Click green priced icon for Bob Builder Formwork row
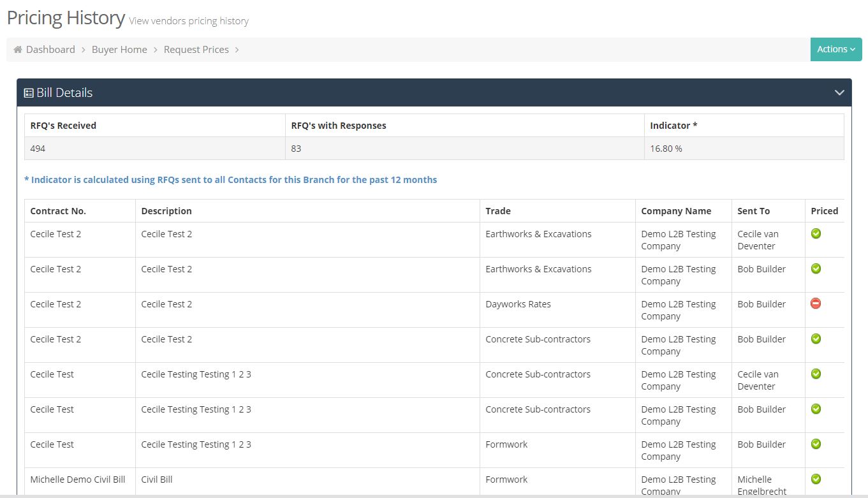This screenshot has width=868, height=498. pyautogui.click(x=816, y=444)
